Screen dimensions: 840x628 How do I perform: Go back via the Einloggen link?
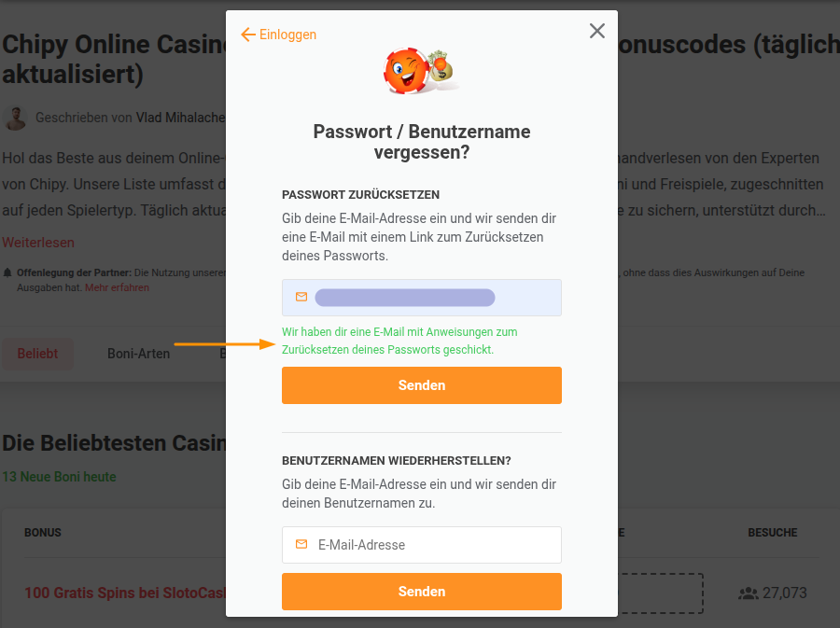(287, 35)
